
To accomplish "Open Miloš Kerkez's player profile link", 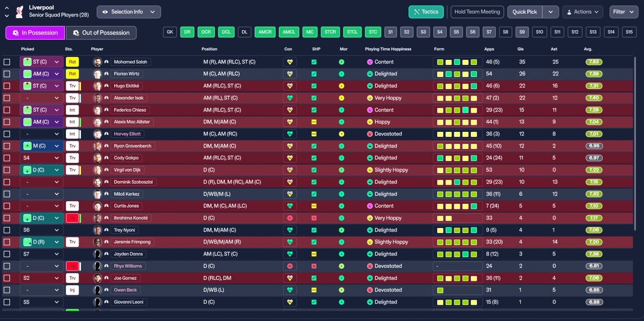I will (127, 194).
